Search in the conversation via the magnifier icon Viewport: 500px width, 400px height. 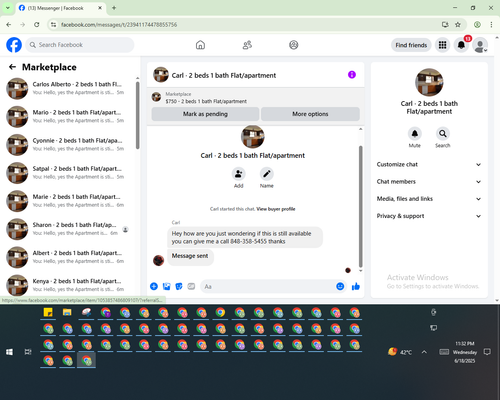[x=443, y=134]
